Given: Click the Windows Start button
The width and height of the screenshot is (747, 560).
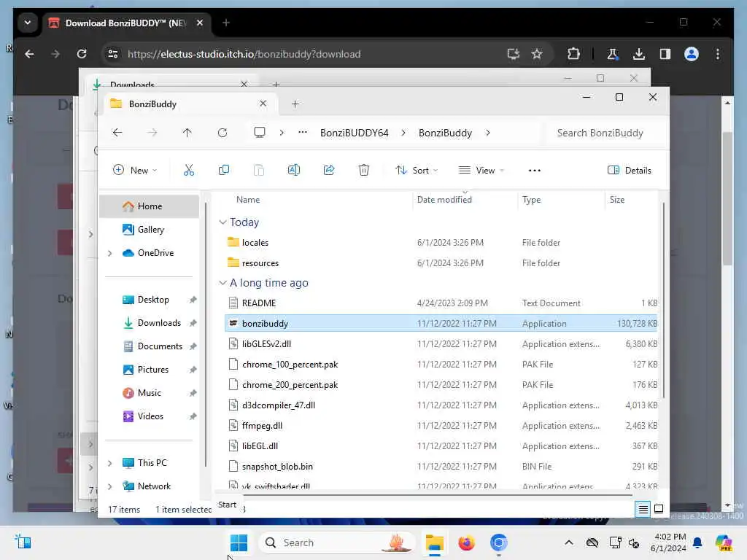Looking at the screenshot, I should click(239, 542).
